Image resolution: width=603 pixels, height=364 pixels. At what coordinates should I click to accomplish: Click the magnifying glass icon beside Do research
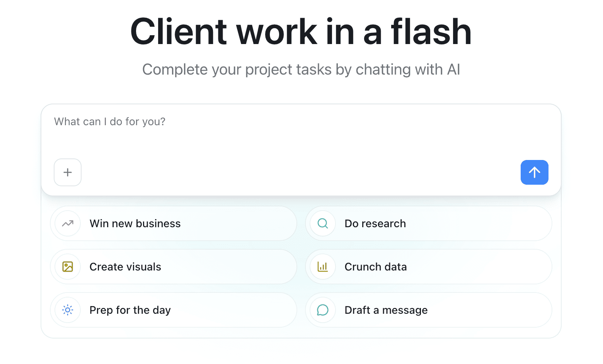pos(322,223)
